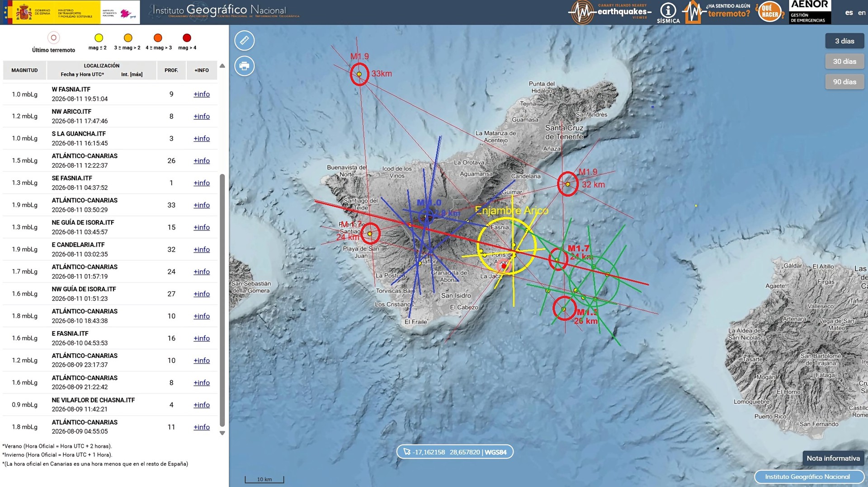Switch to the 90 días time range
Screen dimensions: 868x487
844,82
